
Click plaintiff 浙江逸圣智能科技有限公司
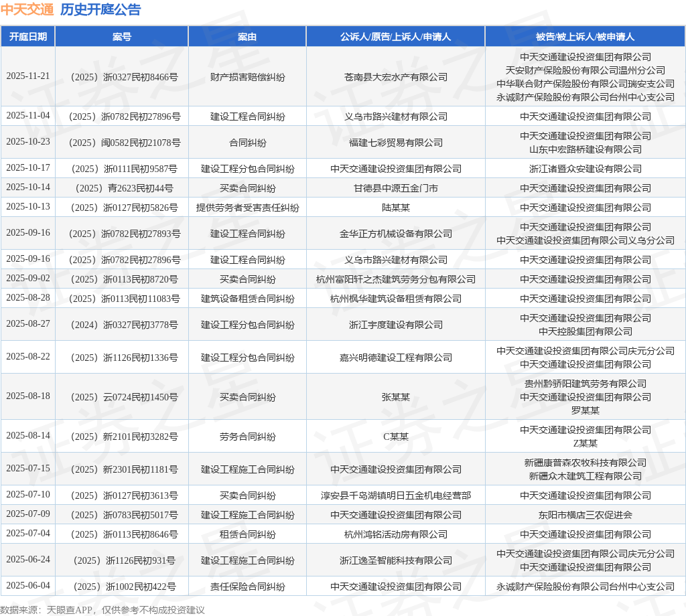[395, 560]
